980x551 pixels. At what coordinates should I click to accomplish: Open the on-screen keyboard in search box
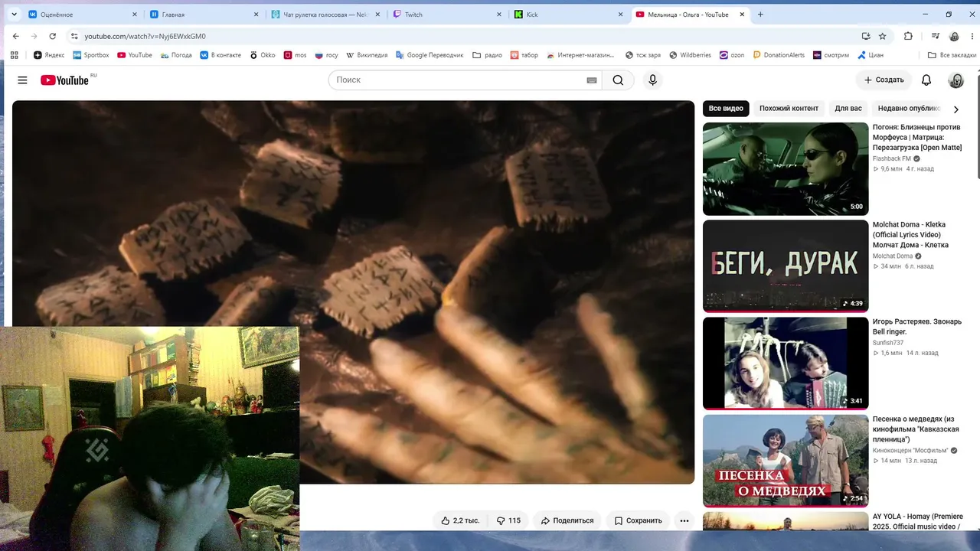click(x=591, y=80)
